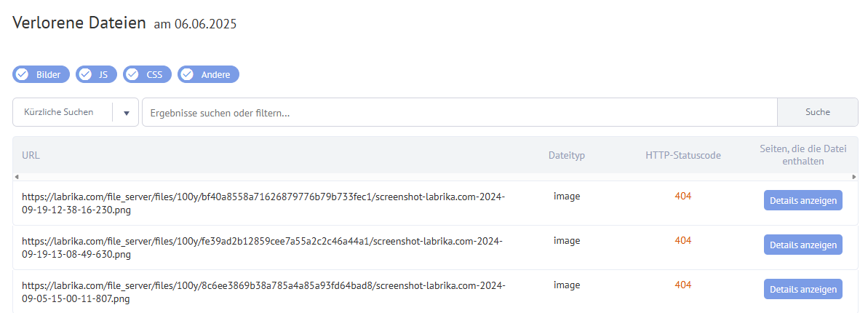Show details for the 15-00-11-807.png file
The height and width of the screenshot is (313, 868).
pos(803,289)
